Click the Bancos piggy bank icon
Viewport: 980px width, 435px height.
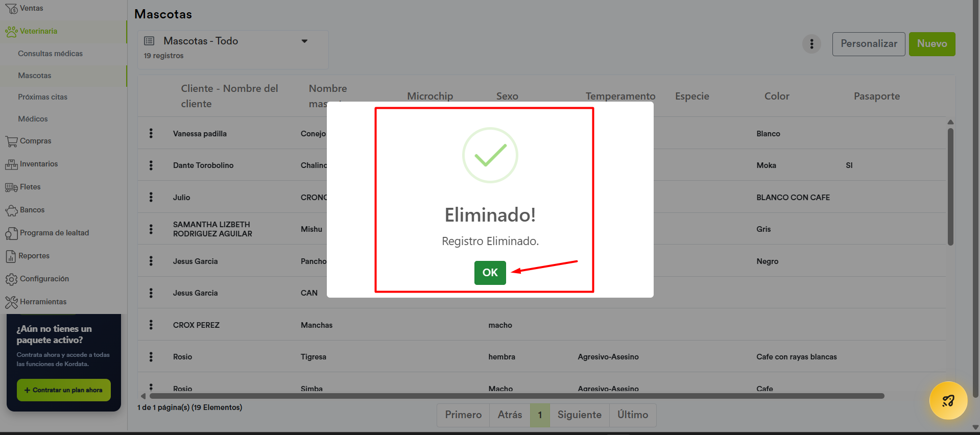(x=11, y=210)
